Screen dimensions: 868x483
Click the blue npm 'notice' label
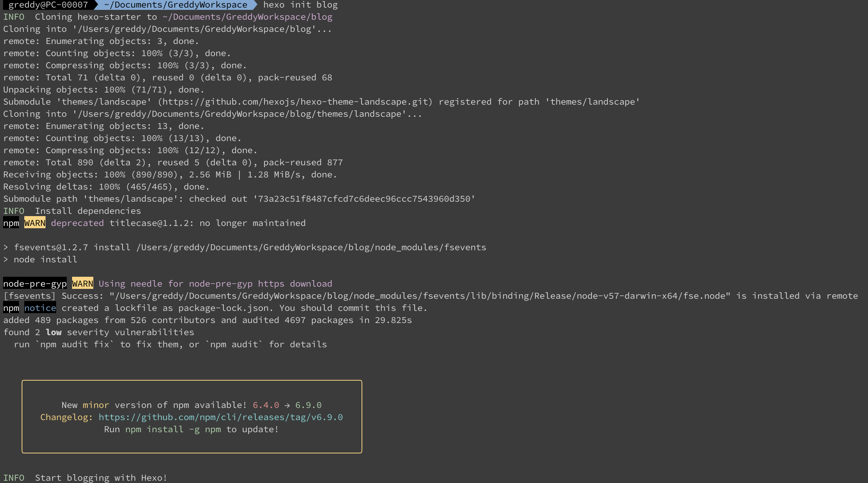40,308
